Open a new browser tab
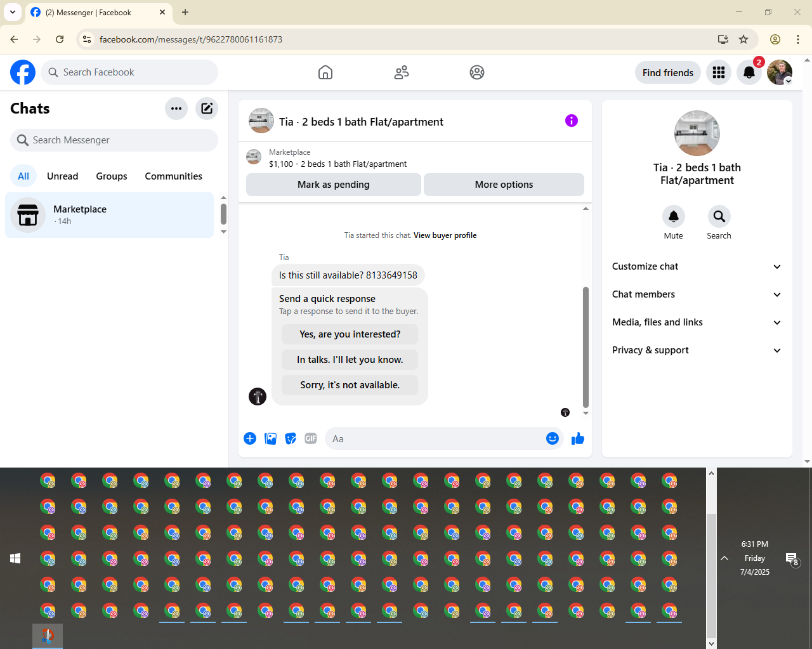The image size is (812, 649). (185, 12)
